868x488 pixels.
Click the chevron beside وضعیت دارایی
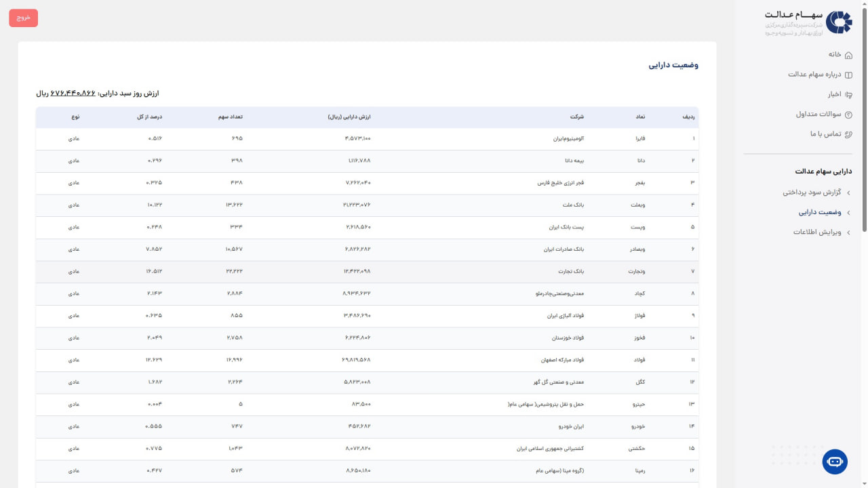[x=848, y=213]
